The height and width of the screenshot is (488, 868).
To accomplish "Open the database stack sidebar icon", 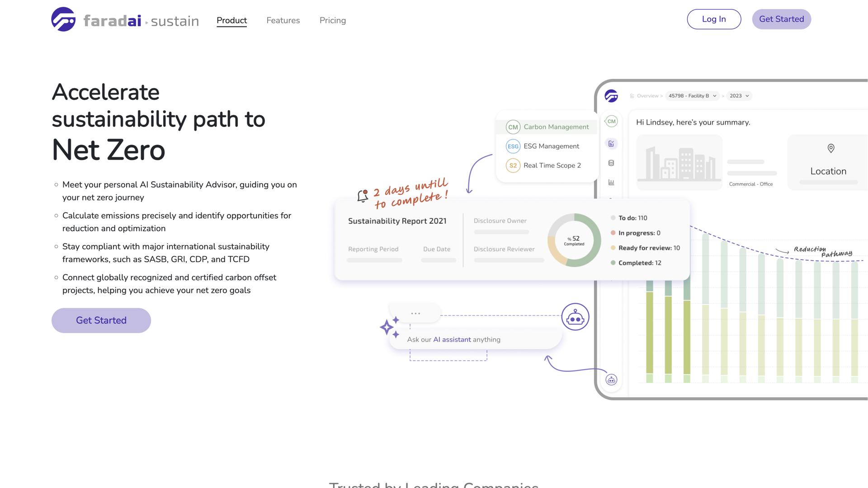I will (x=611, y=163).
